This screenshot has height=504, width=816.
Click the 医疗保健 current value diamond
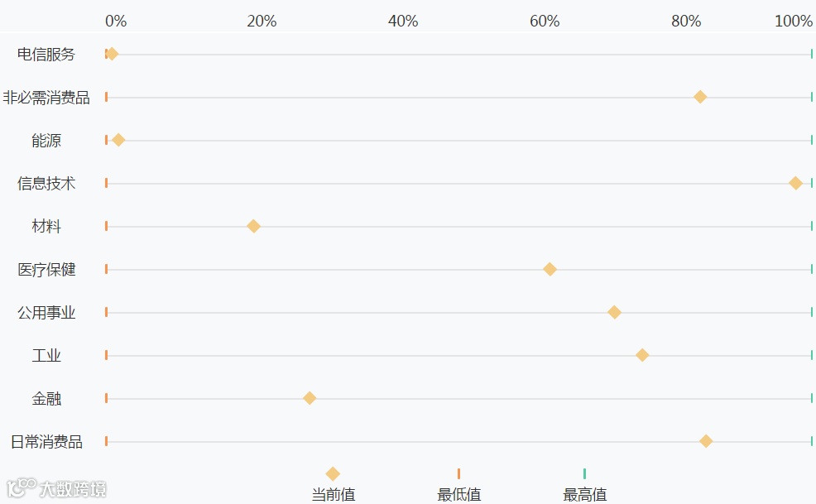click(550, 269)
